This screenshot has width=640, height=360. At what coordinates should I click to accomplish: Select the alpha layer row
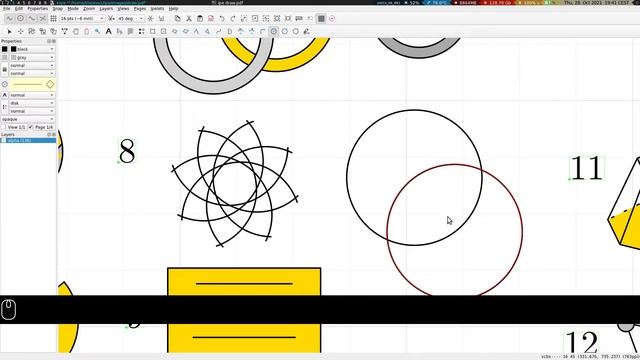click(28, 140)
